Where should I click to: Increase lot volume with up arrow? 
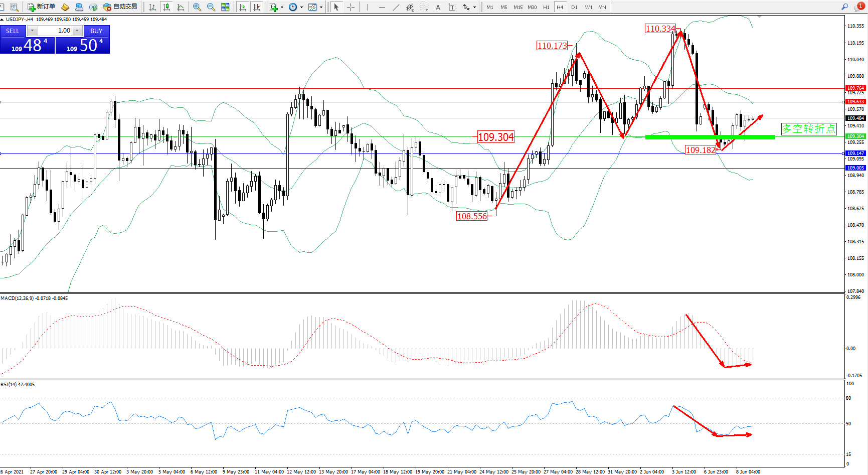pos(77,31)
